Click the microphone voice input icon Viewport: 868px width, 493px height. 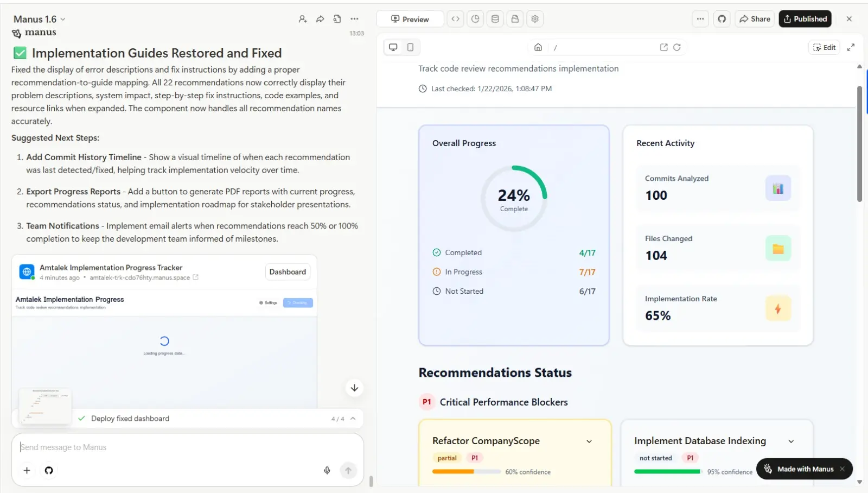(327, 470)
